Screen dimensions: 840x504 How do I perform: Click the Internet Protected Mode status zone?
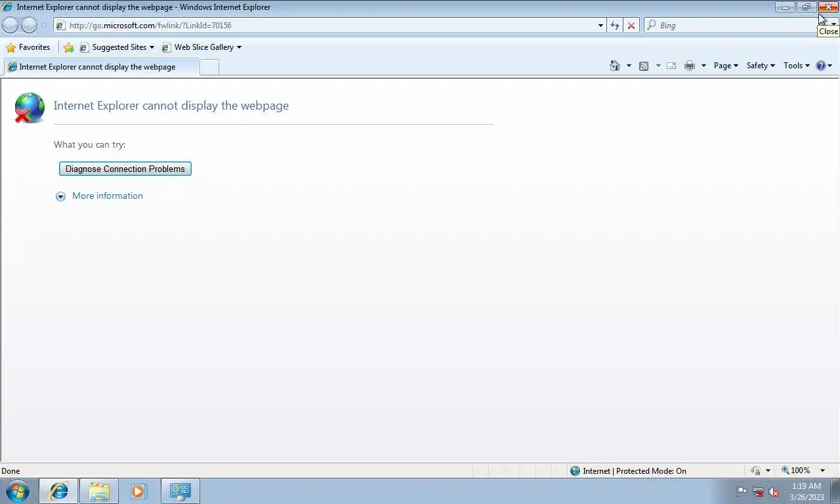pos(628,471)
